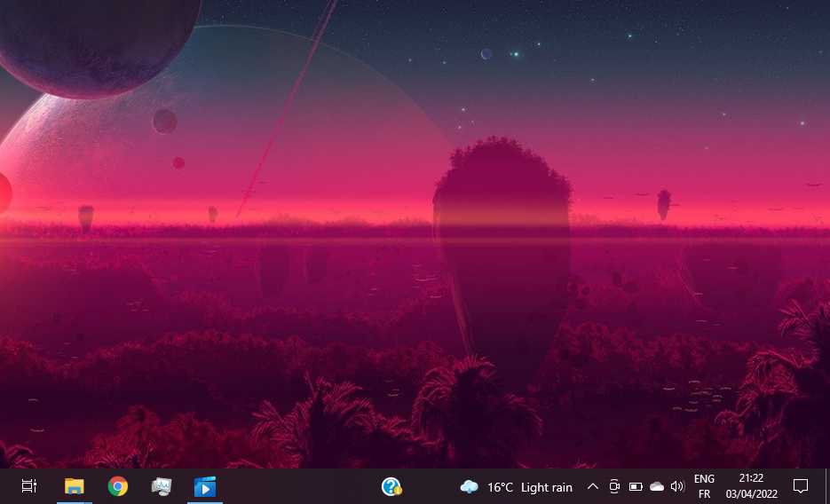Open the clock showing 21:22 03/04/2022
830x504 pixels.
(x=751, y=486)
